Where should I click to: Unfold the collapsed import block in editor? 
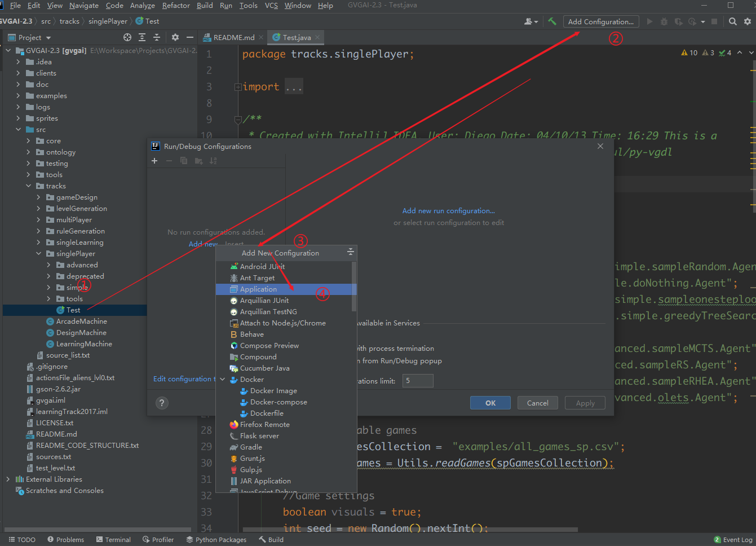(x=238, y=87)
